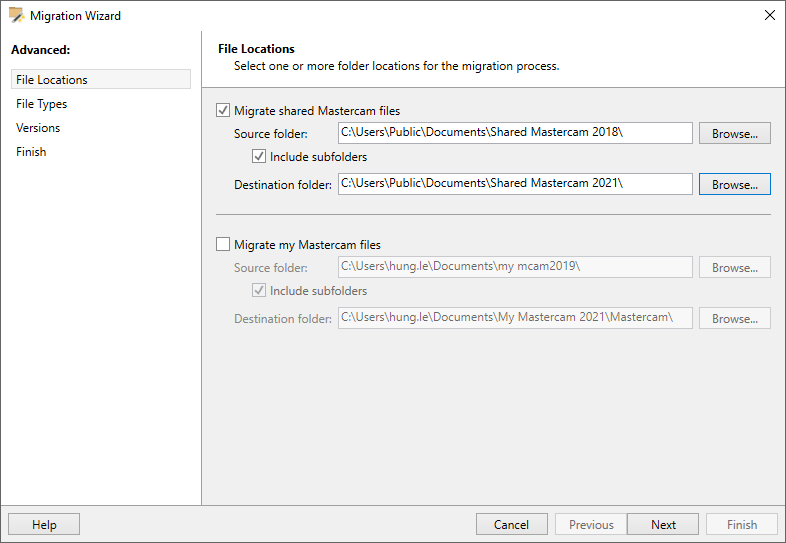
Task: Enable Migrate my Mastercam files checkbox
Action: coord(223,244)
